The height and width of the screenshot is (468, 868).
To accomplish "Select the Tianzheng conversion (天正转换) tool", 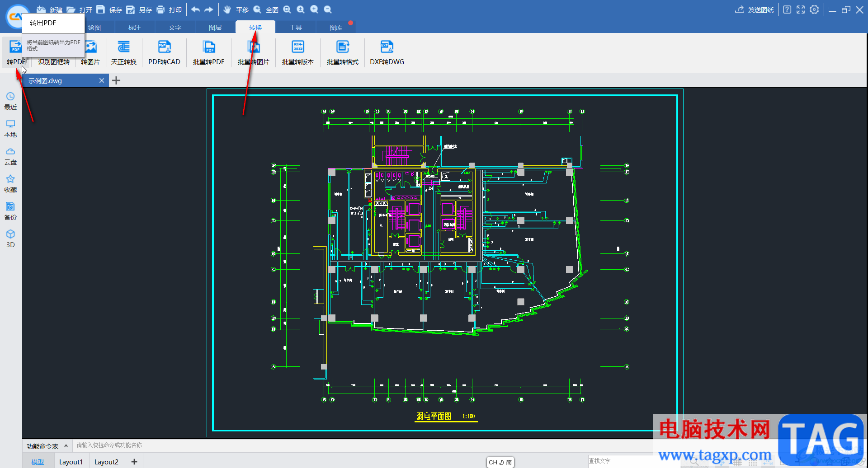I will click(x=123, y=47).
